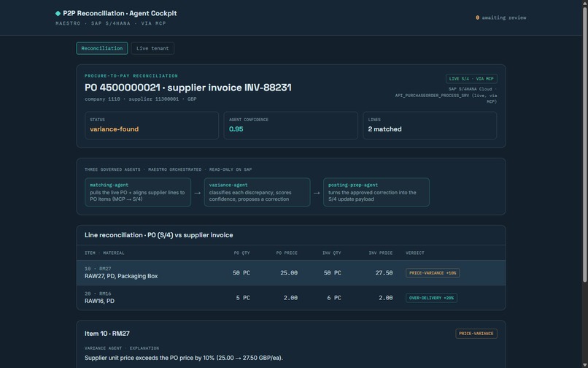Click the teal diamond logo icon
Viewport: 588px width, 368px height.
(x=58, y=13)
